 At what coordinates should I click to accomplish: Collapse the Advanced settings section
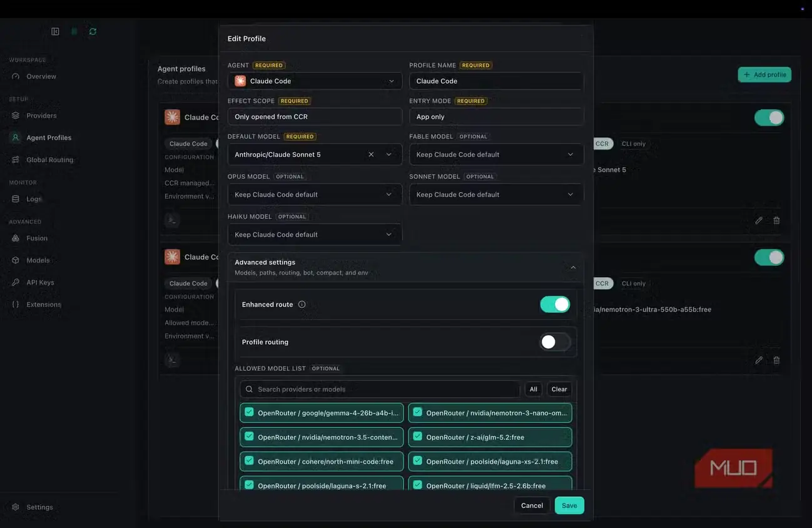(573, 267)
